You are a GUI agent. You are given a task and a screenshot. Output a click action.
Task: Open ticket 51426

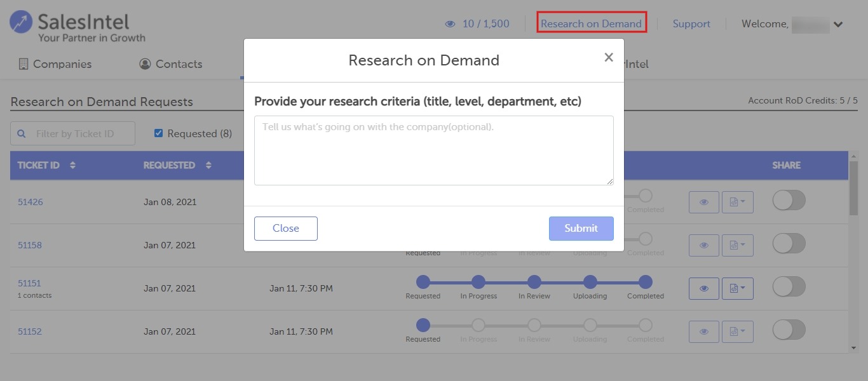click(30, 202)
